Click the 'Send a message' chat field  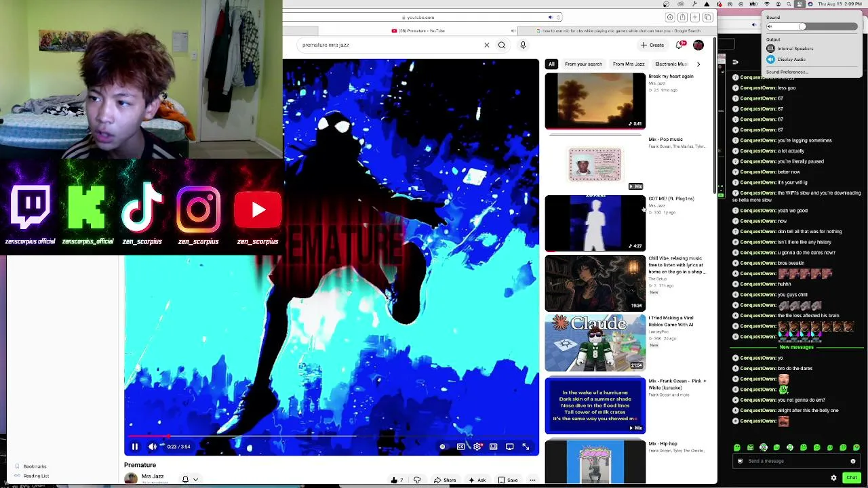pyautogui.click(x=797, y=461)
